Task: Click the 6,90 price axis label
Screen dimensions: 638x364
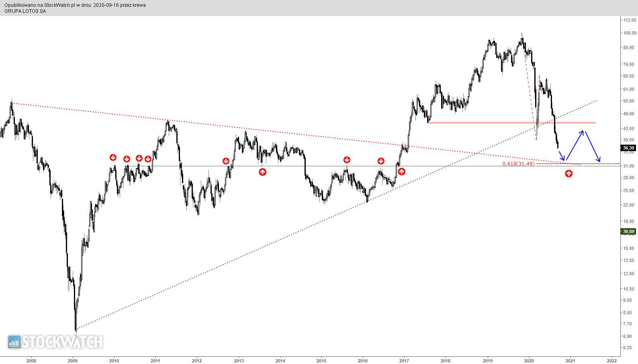Action: [x=628, y=336]
